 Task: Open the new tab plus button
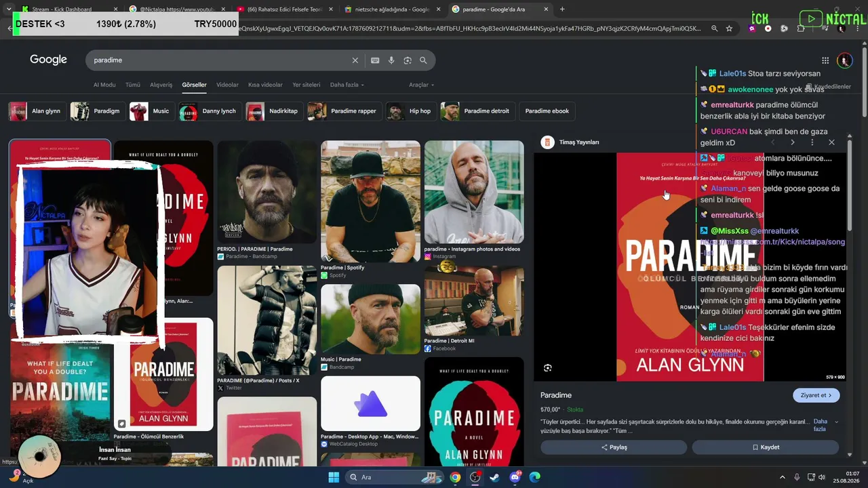(x=562, y=9)
